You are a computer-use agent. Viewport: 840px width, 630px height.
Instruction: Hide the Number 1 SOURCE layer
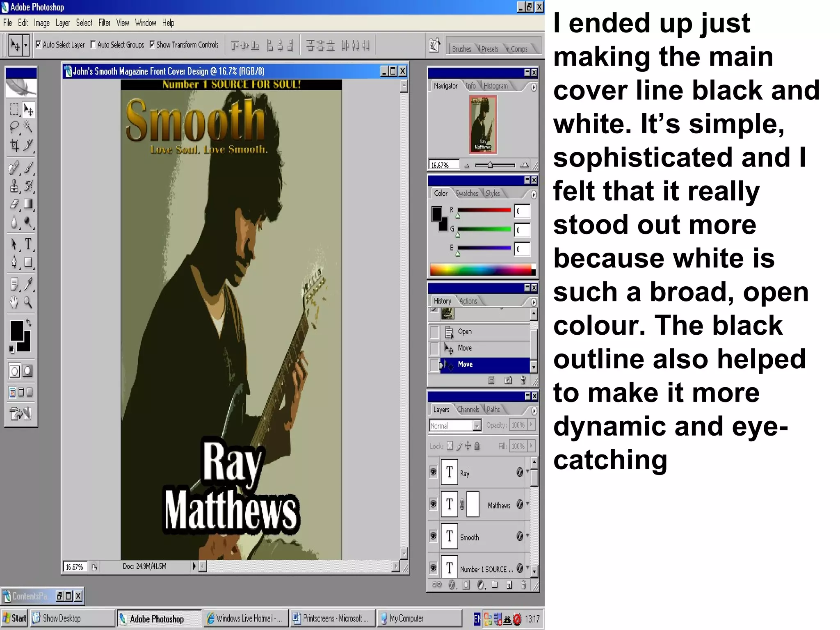click(x=433, y=568)
